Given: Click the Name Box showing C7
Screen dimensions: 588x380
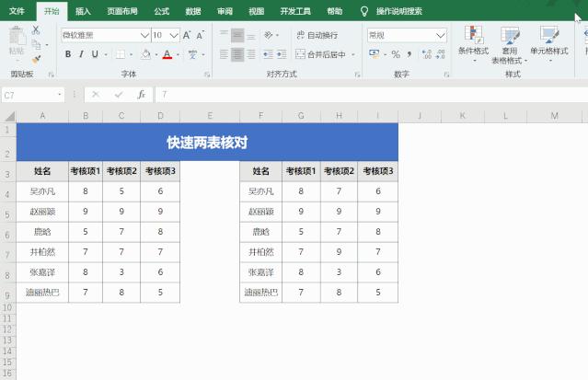Looking at the screenshot, I should [29, 96].
